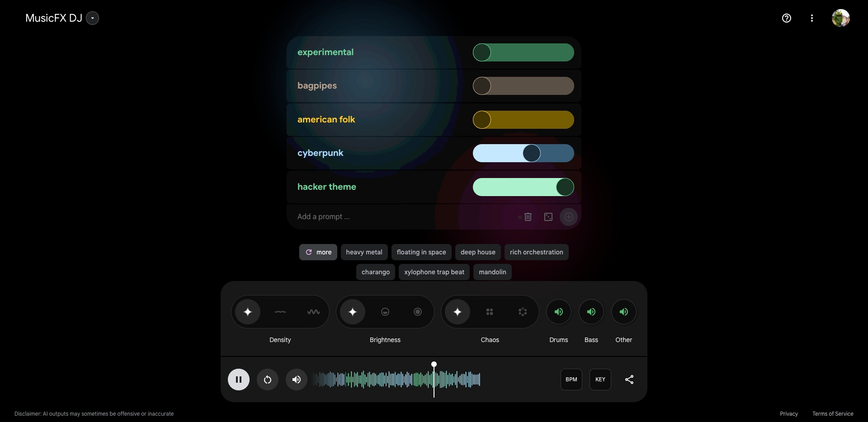Roll the random prompt dice icon
The image size is (868, 422).
tap(548, 217)
